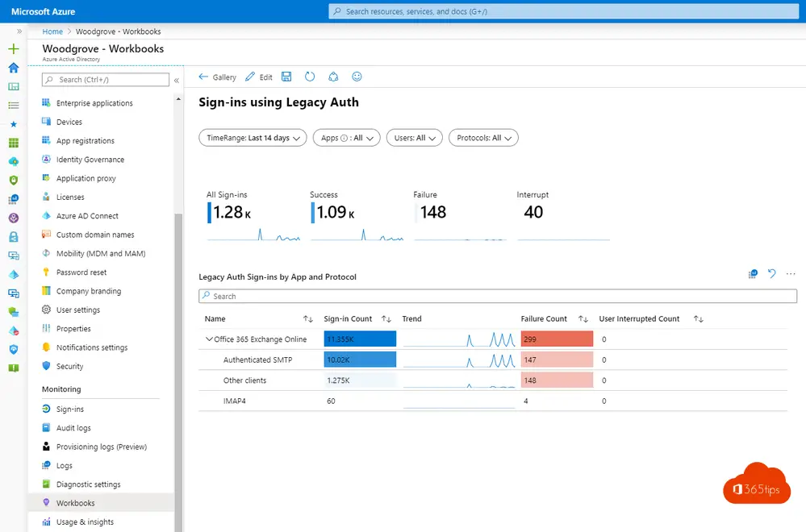Click the Edit pencil button
This screenshot has width=806, height=532.
(259, 77)
